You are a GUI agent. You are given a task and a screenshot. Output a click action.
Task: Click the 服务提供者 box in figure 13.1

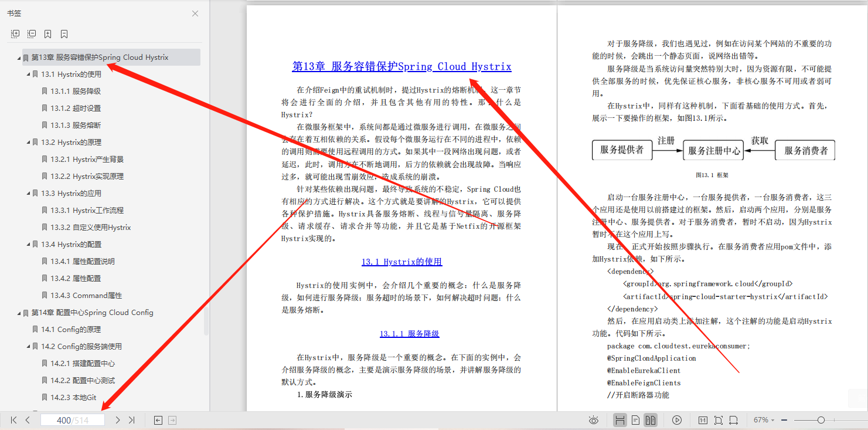coord(622,150)
